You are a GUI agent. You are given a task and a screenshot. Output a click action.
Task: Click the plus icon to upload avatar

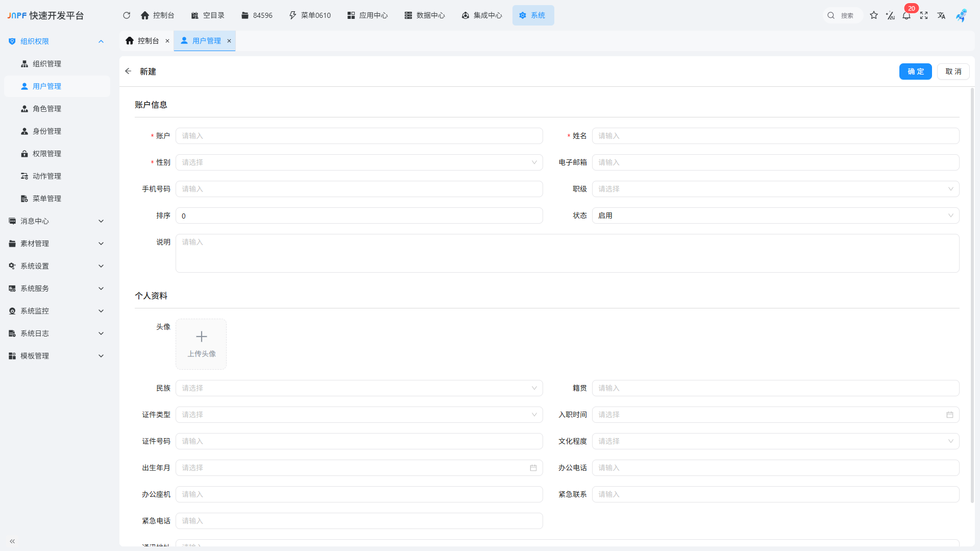point(201,337)
